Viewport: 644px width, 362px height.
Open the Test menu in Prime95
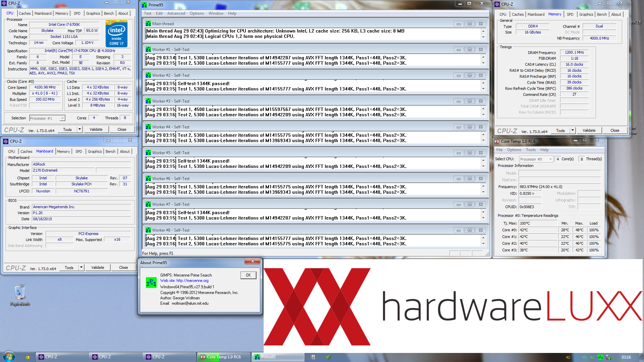point(148,13)
